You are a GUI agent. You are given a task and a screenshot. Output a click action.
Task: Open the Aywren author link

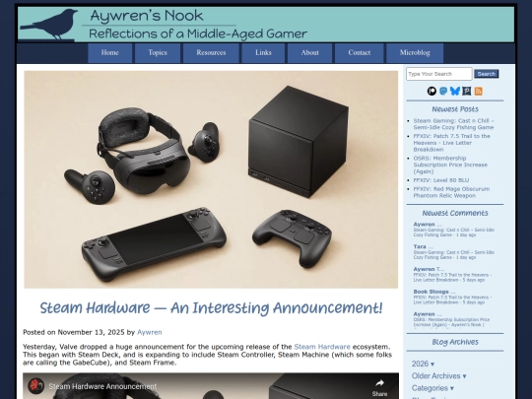pos(150,332)
